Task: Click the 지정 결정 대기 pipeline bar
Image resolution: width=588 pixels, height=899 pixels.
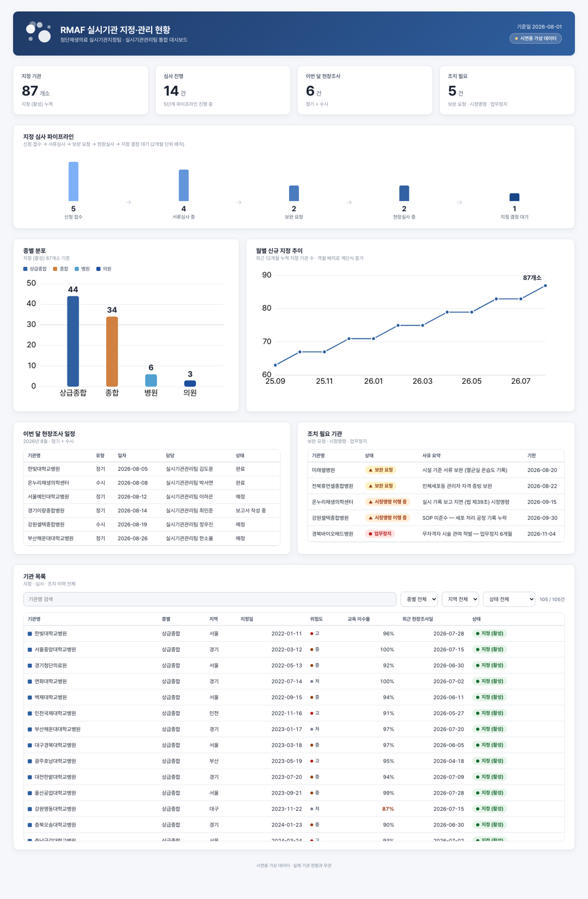Action: (514, 197)
